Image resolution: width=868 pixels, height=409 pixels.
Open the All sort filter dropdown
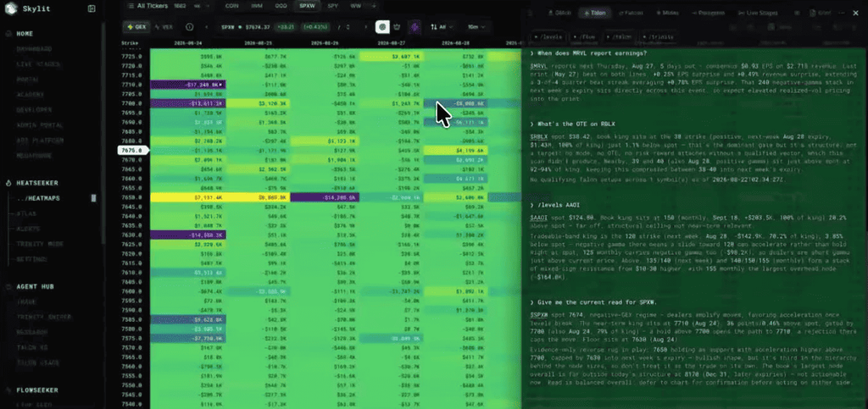442,26
